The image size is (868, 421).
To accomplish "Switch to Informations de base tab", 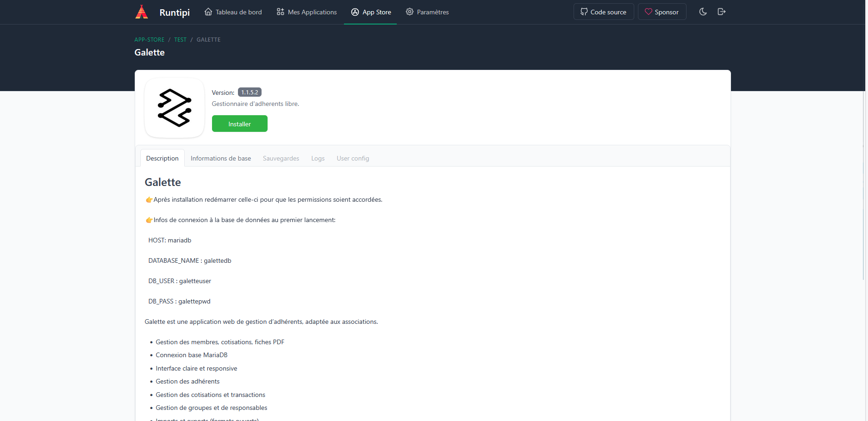I will [x=221, y=158].
